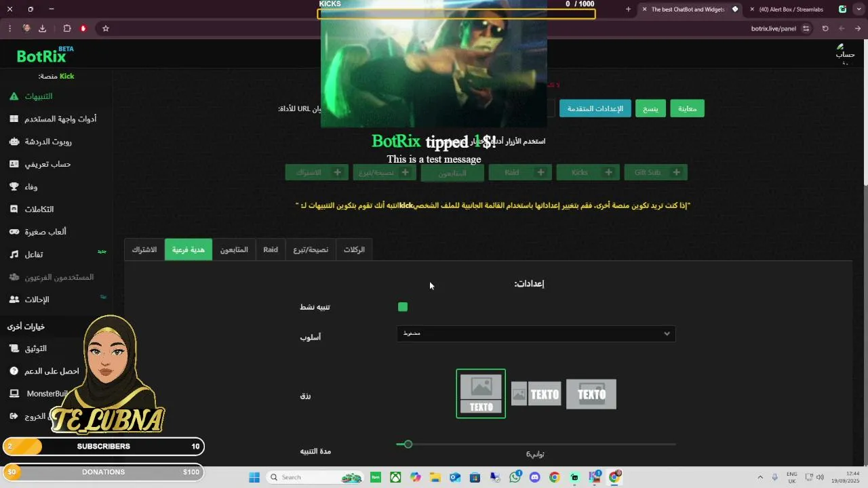Click the document icon beside التوثيق

click(14, 348)
